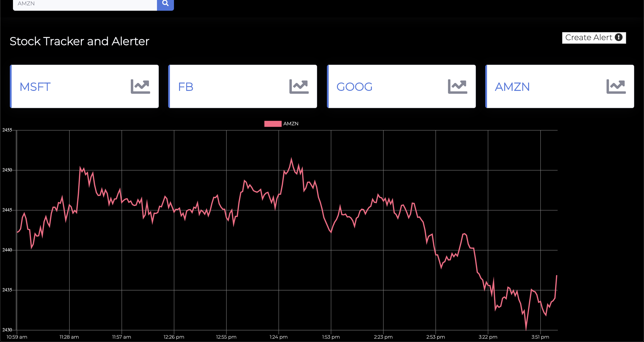The width and height of the screenshot is (644, 342).
Task: Click the FB chart line icon
Action: pyautogui.click(x=299, y=87)
